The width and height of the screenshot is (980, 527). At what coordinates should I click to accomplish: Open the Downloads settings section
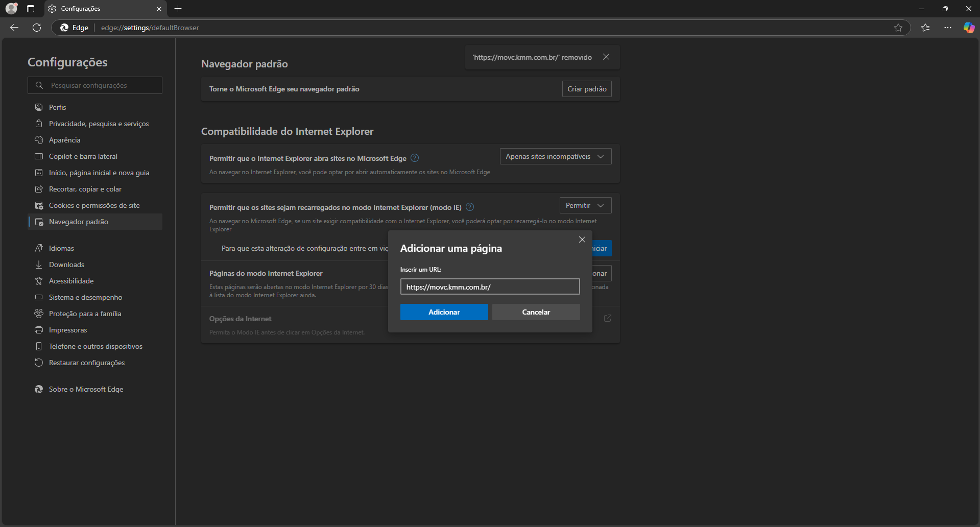click(x=66, y=265)
